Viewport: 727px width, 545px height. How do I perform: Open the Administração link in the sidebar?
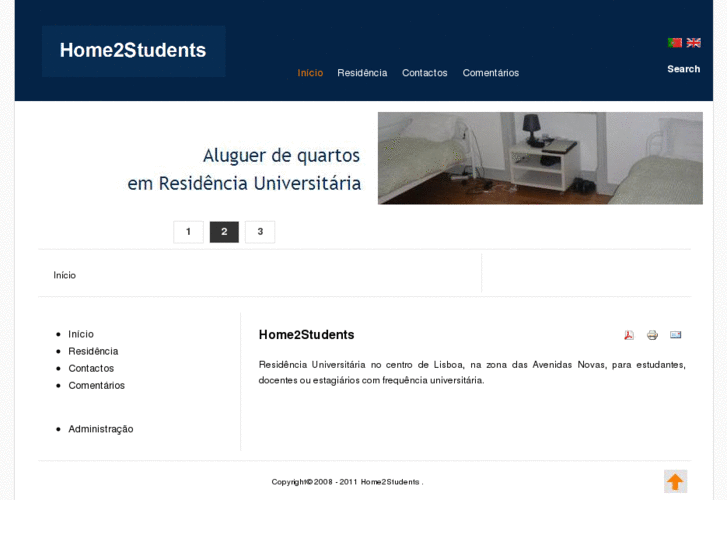[101, 430]
